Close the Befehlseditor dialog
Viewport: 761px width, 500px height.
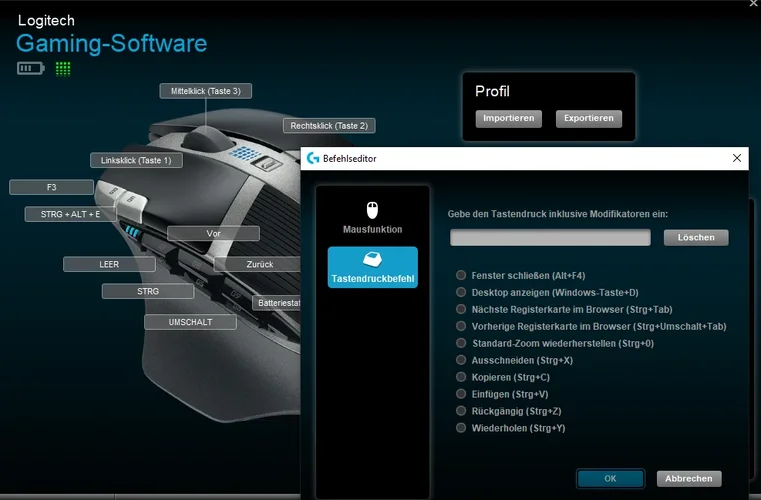click(x=737, y=158)
